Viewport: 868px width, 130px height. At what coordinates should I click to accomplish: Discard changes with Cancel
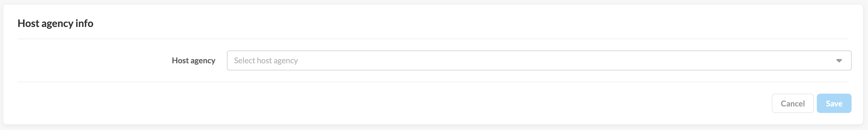792,104
